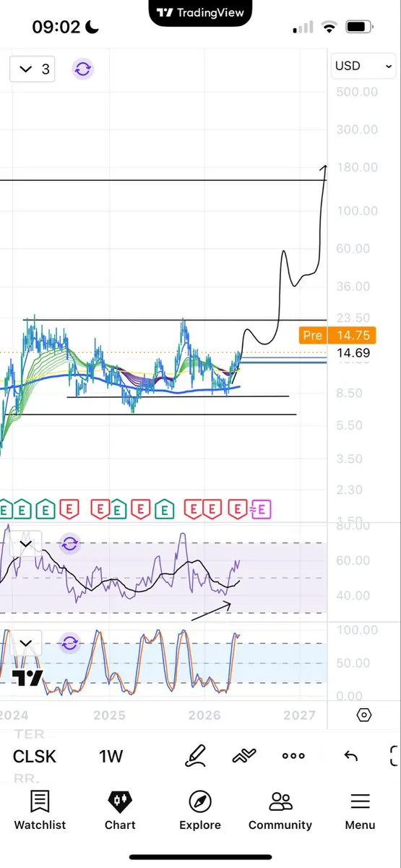
Task: Collapse the 3 indicators legend chevron
Action: pos(26,69)
